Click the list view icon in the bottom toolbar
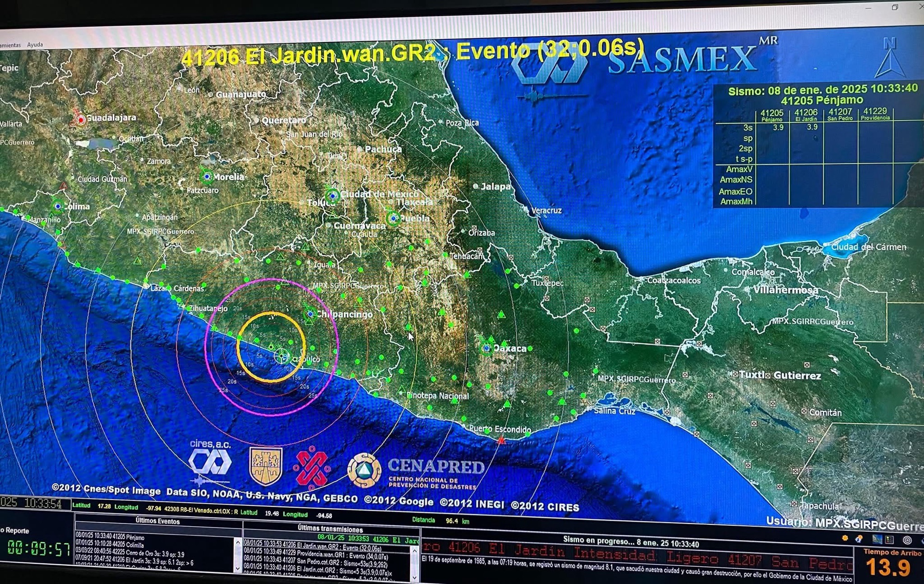 [889, 540]
